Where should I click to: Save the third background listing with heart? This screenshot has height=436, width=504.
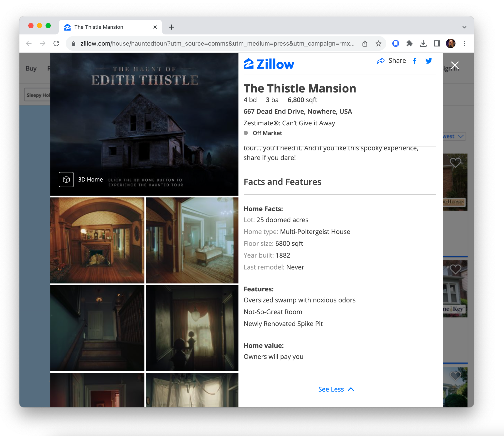click(x=455, y=376)
